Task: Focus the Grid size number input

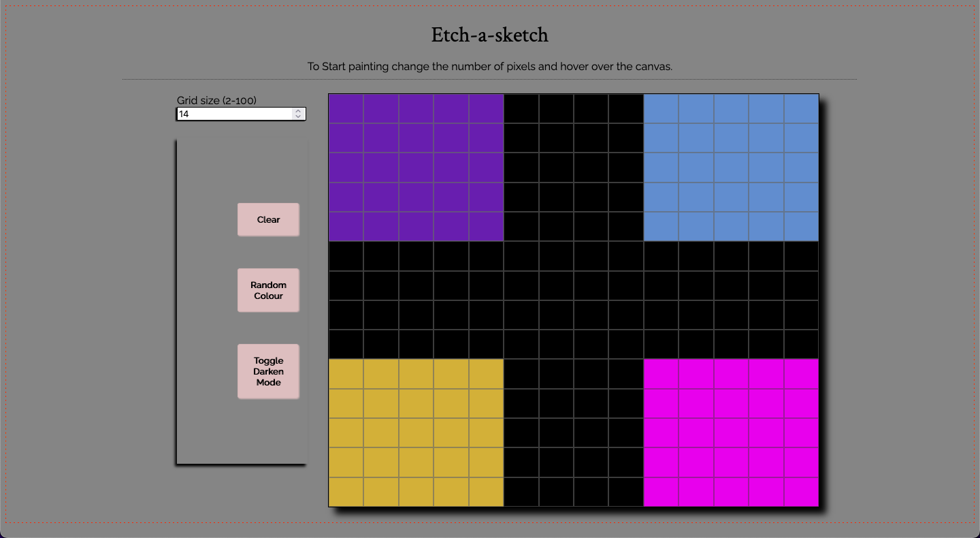Action: [234, 114]
